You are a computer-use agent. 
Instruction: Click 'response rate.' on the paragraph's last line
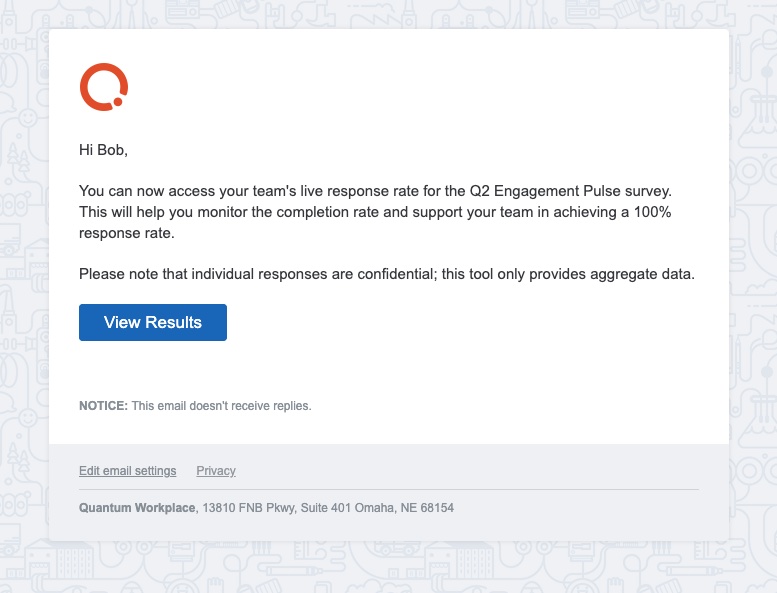tap(127, 233)
